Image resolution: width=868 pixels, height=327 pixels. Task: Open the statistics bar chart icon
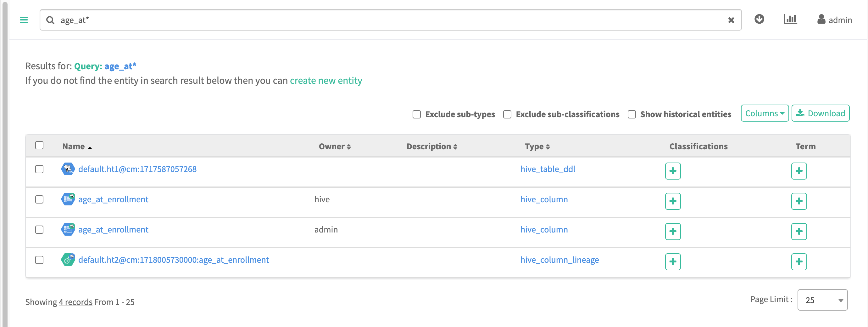(x=790, y=19)
